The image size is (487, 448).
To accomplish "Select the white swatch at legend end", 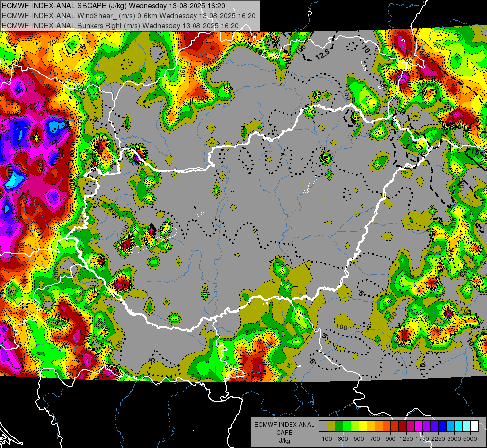I will 474,426.
